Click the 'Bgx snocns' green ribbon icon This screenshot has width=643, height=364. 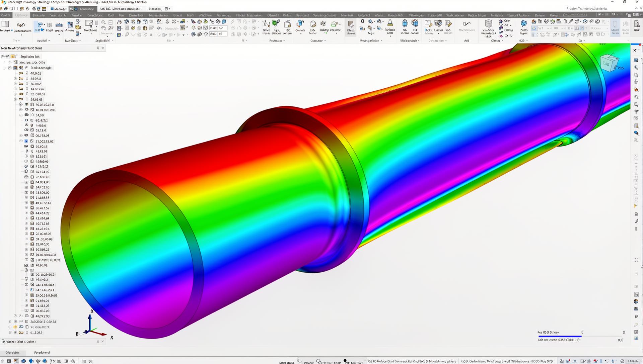point(276,23)
